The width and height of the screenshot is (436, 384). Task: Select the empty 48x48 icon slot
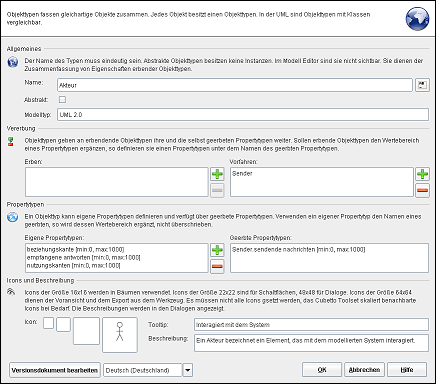86,331
